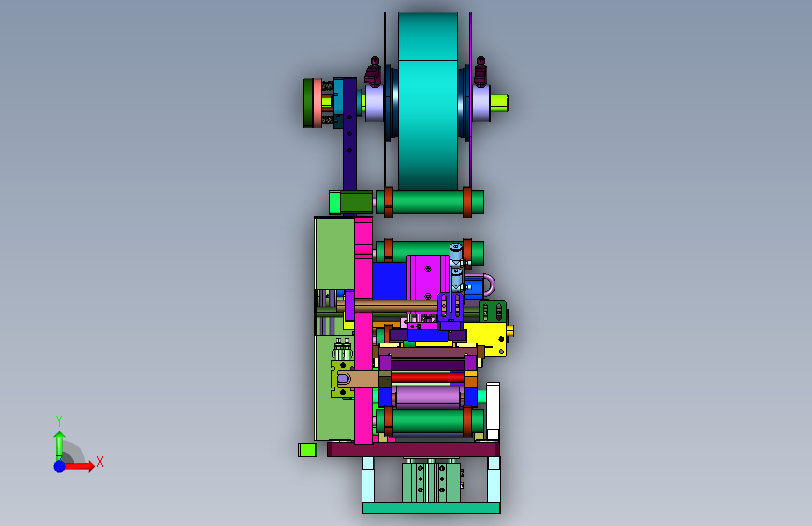Select the green roller directly below the cyan reel
This screenshot has height=526, width=812.
[430, 202]
